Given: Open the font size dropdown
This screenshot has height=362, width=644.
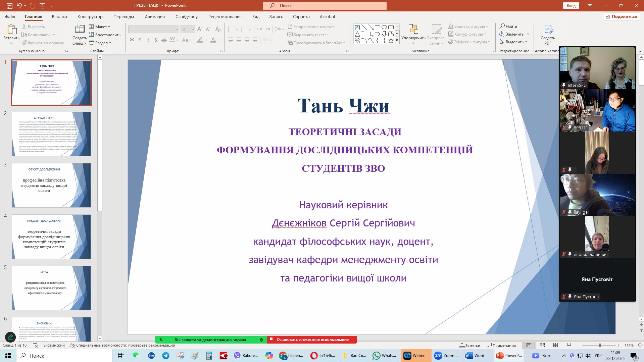Looking at the screenshot, I should (193, 30).
